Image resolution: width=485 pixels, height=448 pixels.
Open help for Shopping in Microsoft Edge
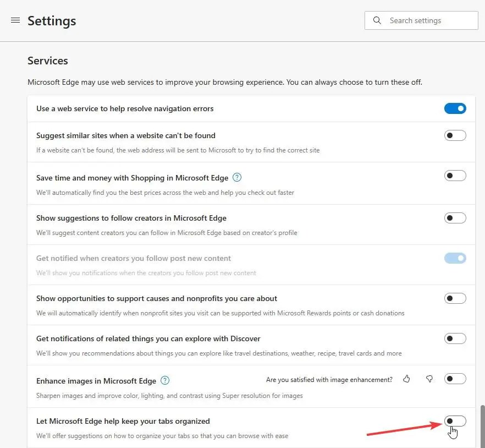click(x=236, y=177)
